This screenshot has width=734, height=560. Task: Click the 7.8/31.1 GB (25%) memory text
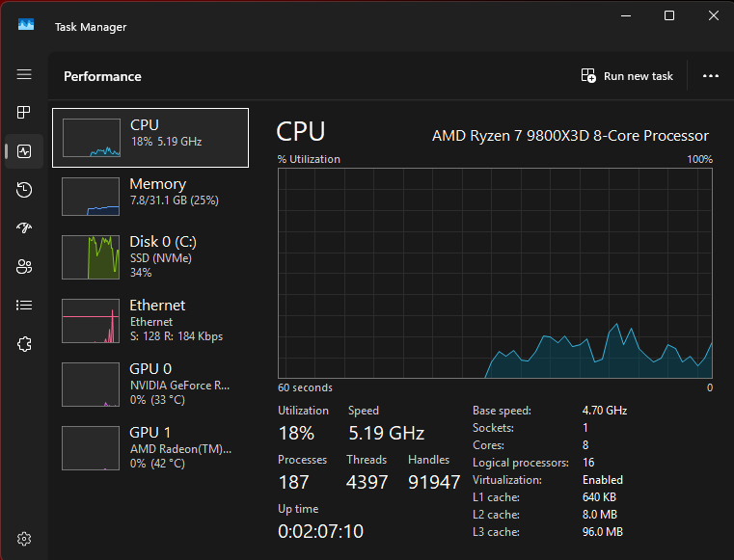click(x=175, y=200)
